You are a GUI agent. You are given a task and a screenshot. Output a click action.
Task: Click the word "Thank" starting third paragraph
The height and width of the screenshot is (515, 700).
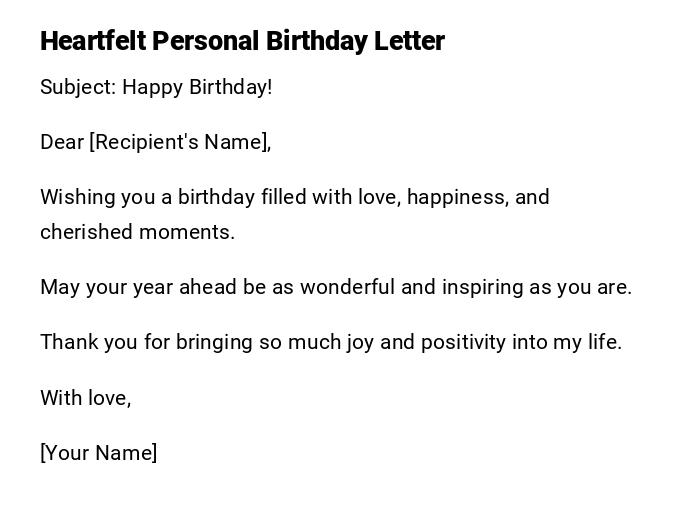68,342
